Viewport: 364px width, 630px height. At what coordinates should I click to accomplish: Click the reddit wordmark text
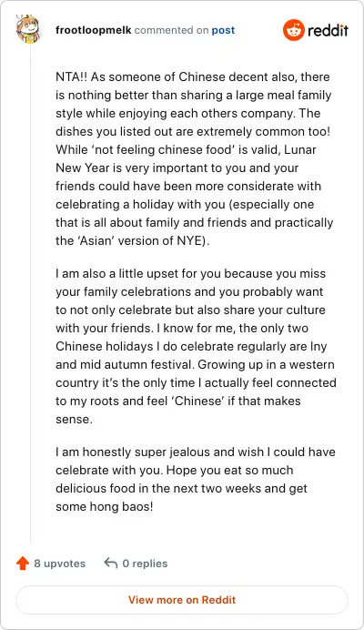pos(329,30)
